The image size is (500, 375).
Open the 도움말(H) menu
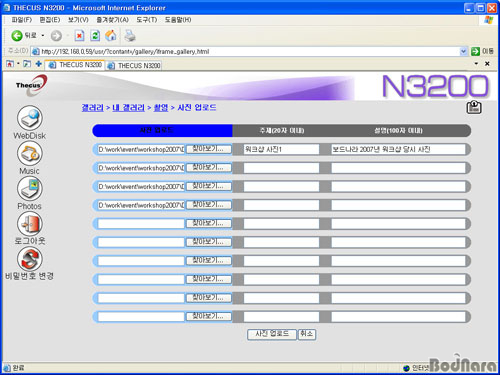(x=178, y=20)
